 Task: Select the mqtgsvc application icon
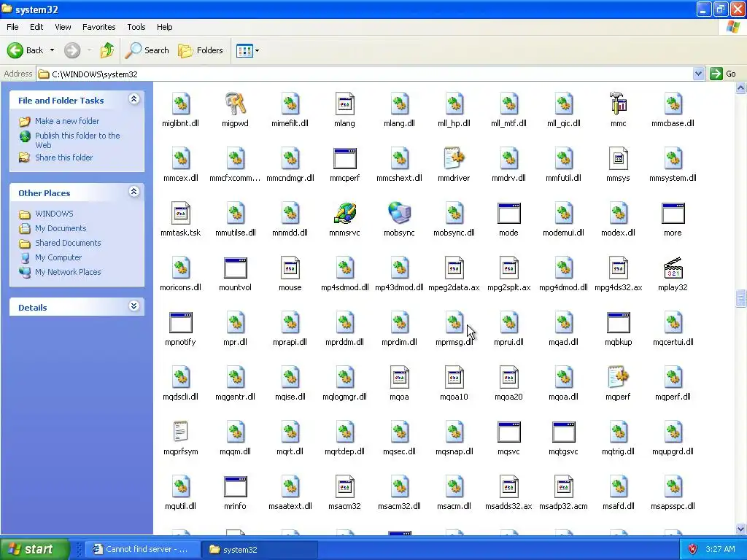tap(564, 432)
